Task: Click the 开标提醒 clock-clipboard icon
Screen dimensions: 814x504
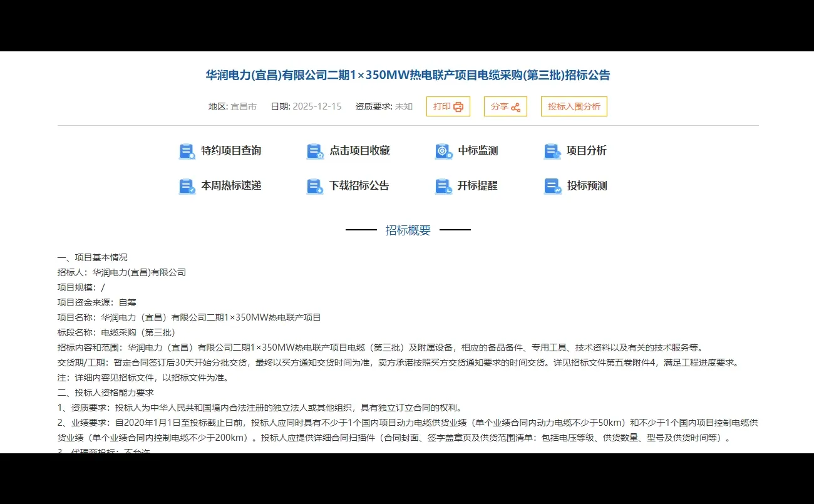Action: (443, 186)
